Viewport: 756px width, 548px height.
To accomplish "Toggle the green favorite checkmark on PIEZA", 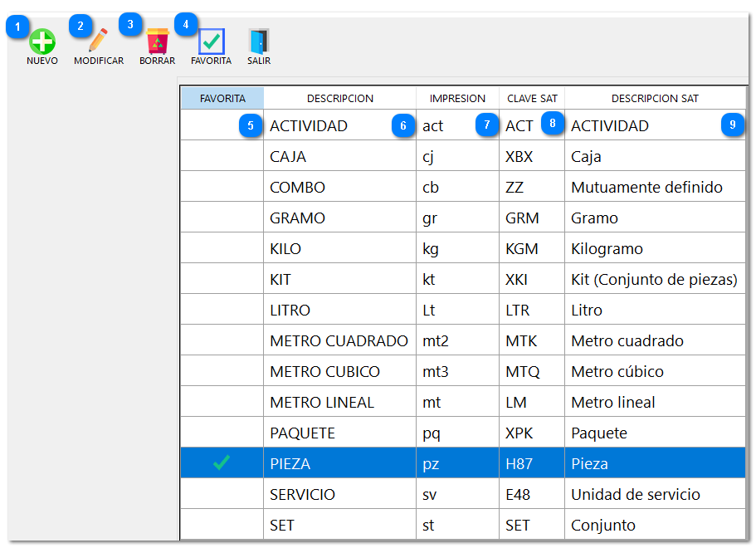I will coord(222,463).
